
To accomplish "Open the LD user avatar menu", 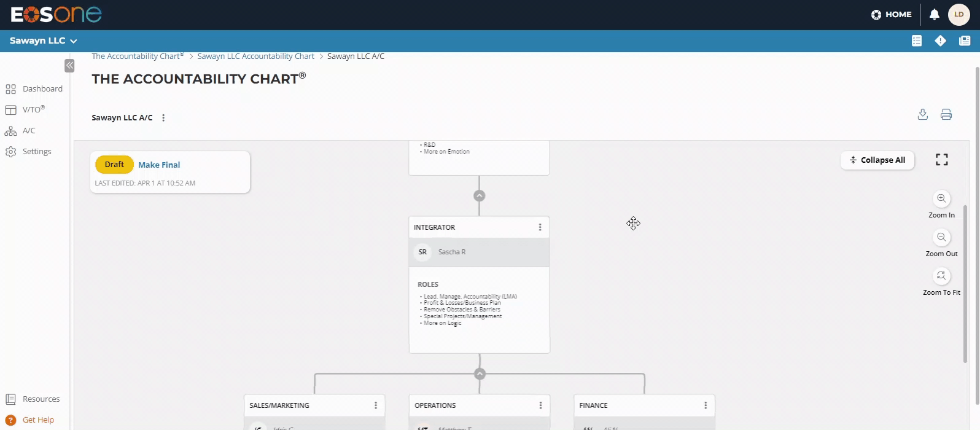I will pyautogui.click(x=959, y=14).
